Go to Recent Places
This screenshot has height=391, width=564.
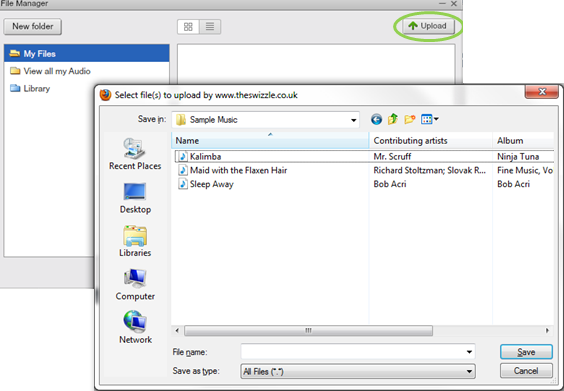pos(135,154)
